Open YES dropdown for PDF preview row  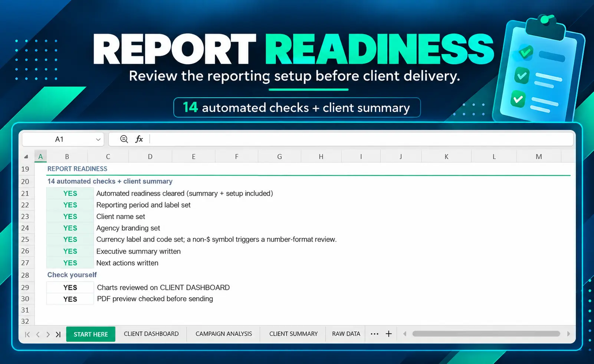(70, 299)
